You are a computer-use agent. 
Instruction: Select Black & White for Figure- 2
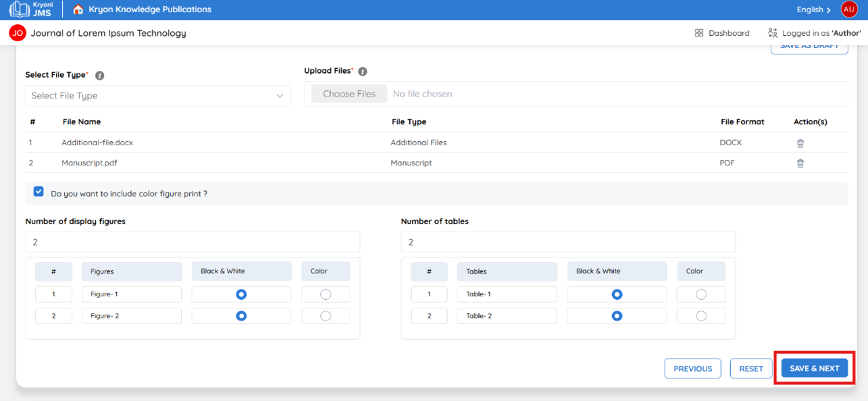[241, 316]
